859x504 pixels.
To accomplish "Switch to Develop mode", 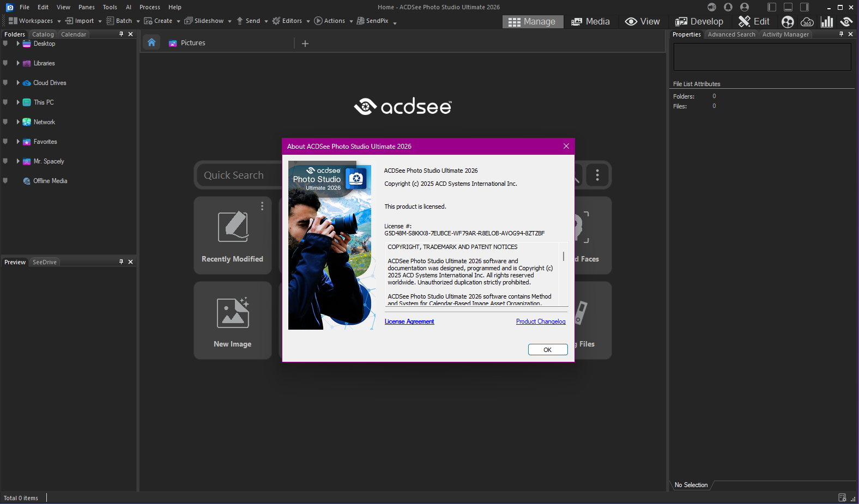I will [699, 22].
